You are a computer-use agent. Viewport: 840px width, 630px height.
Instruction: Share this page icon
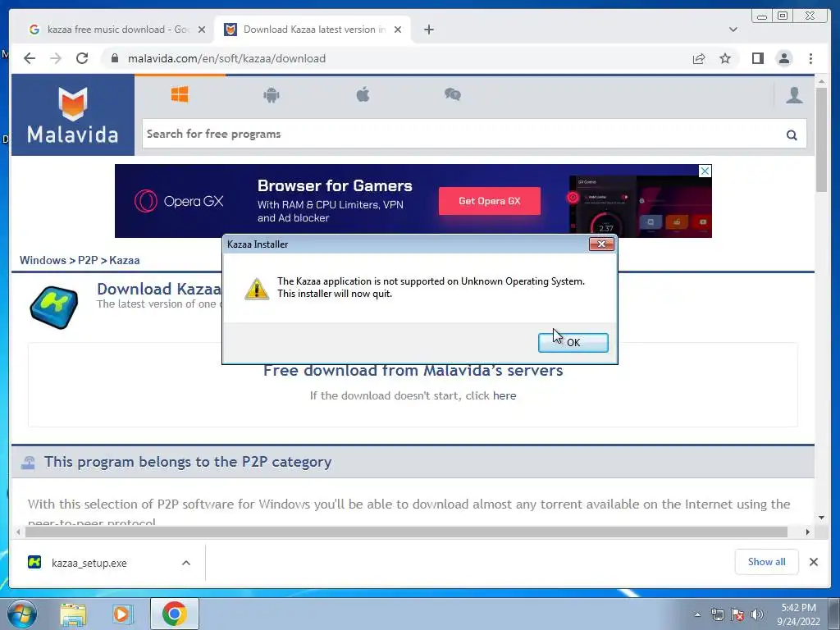699,58
